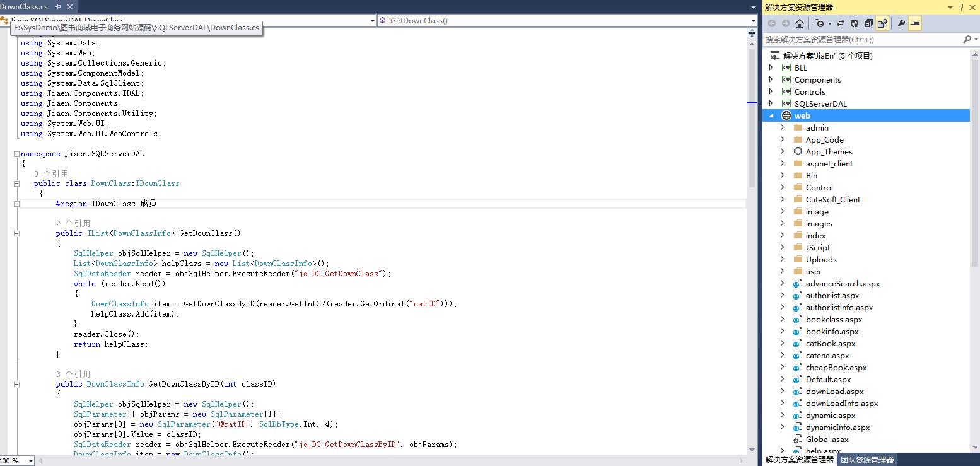Toggle Preview Selected Items button
Viewport: 980px width, 466px height.
(x=915, y=23)
